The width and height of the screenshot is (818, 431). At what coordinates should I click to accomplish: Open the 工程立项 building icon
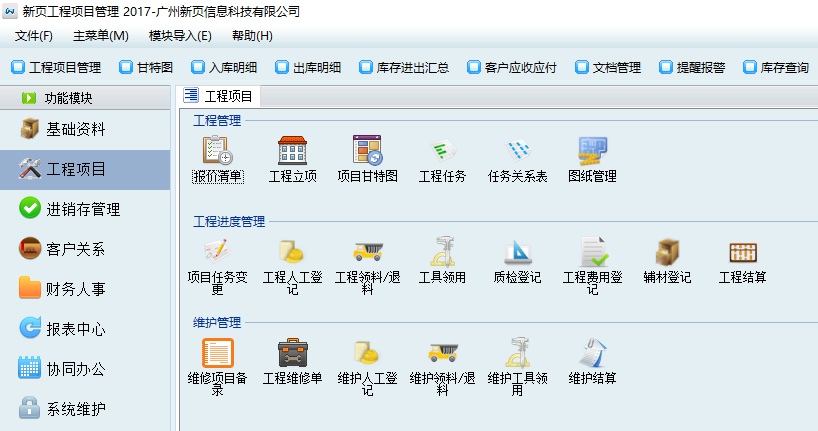(x=292, y=150)
